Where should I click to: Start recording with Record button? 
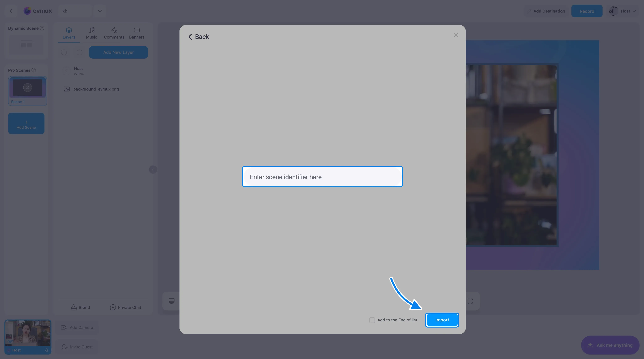pyautogui.click(x=587, y=11)
